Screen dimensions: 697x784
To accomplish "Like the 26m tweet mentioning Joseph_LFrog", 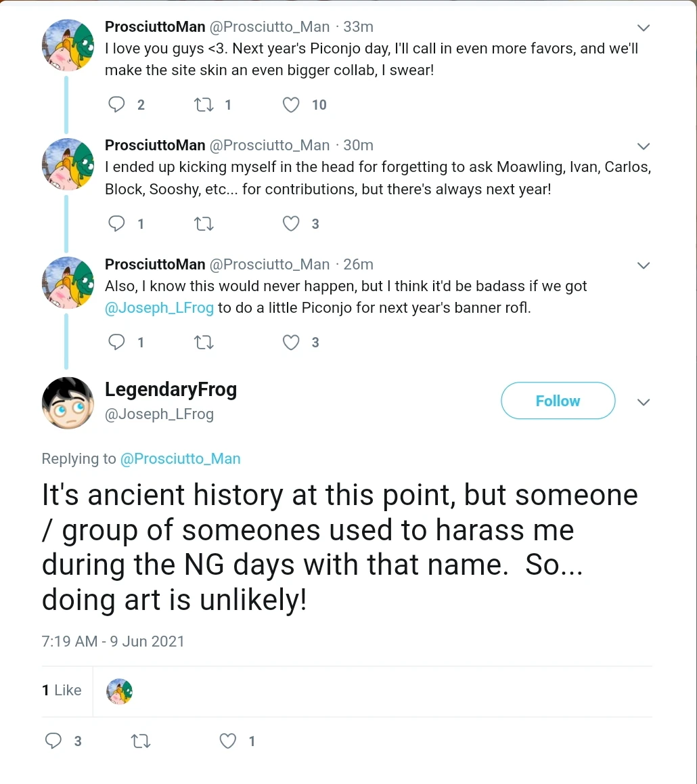I will click(291, 343).
